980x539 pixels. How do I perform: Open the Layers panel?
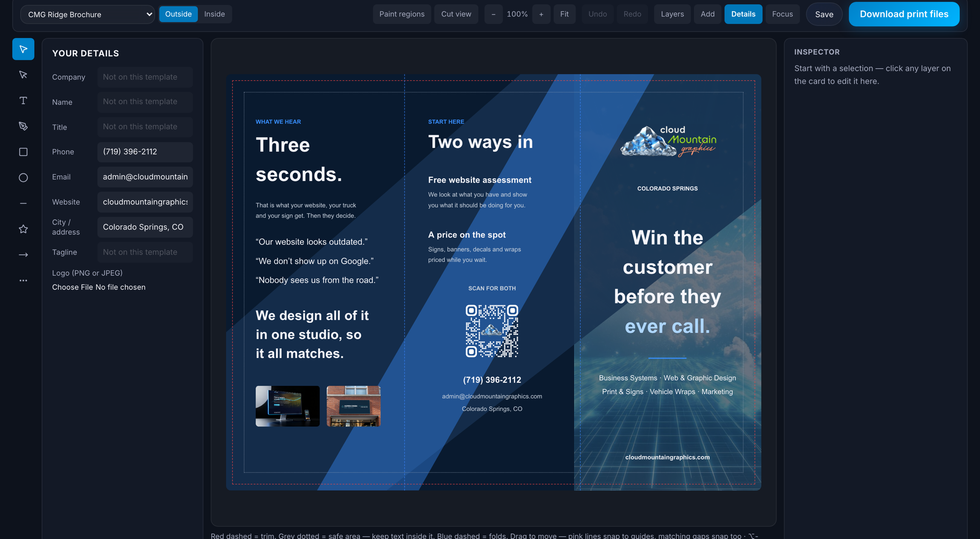click(672, 14)
